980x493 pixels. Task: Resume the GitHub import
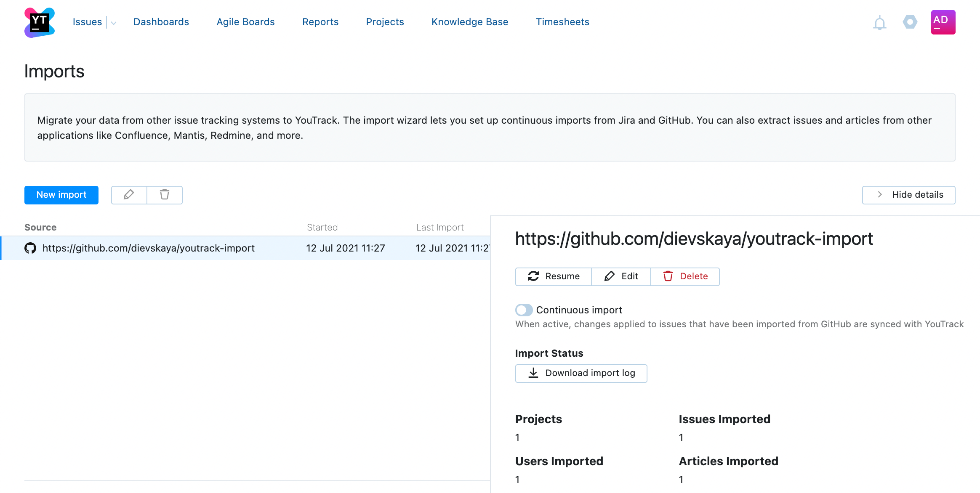[553, 276]
